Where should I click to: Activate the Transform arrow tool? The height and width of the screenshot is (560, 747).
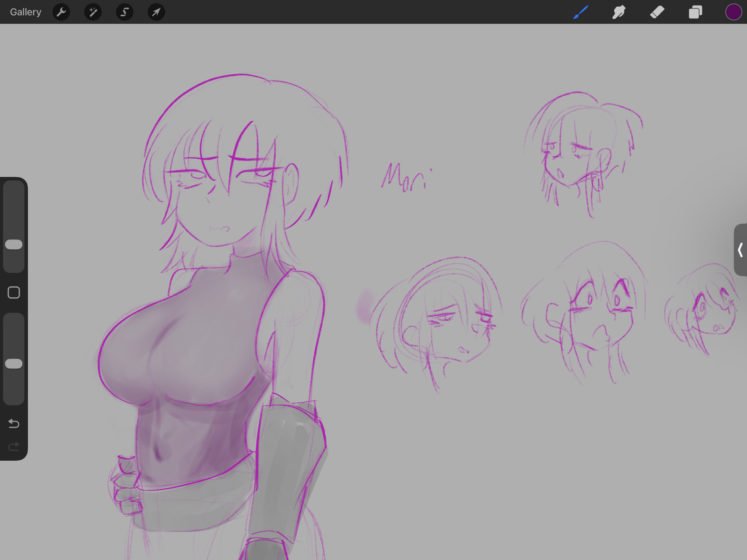point(156,12)
